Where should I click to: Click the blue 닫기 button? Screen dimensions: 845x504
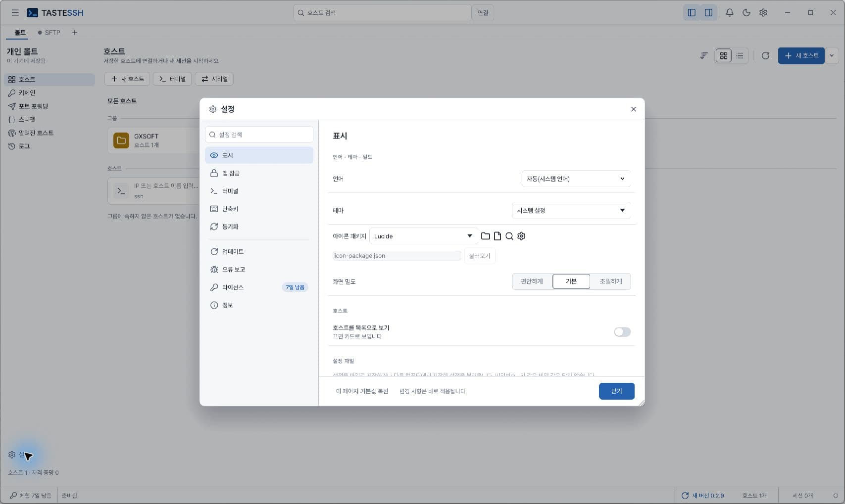pyautogui.click(x=616, y=391)
